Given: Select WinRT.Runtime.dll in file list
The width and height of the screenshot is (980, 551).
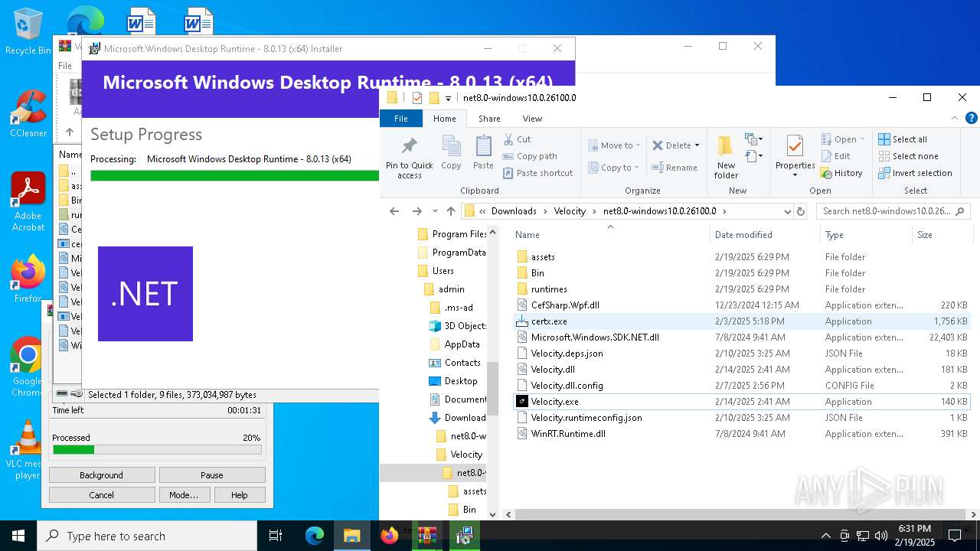Looking at the screenshot, I should point(740,434).
